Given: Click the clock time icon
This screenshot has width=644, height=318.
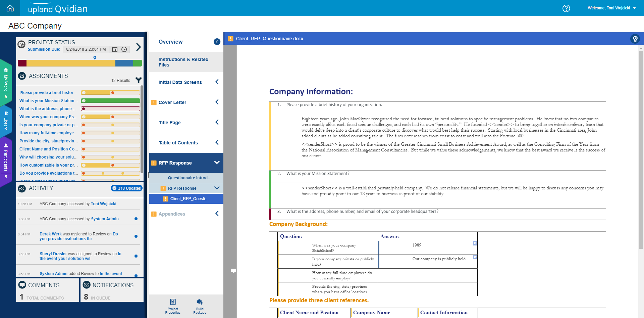Looking at the screenshot, I should (x=124, y=49).
